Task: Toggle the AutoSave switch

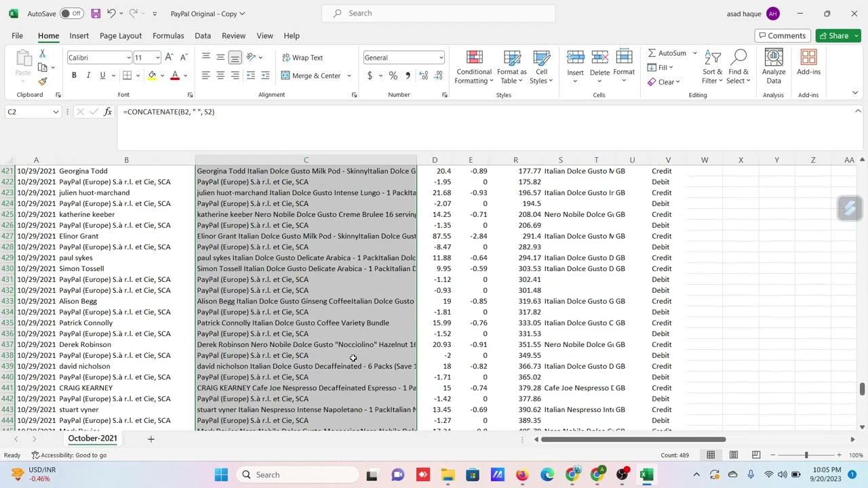Action: 71,14
